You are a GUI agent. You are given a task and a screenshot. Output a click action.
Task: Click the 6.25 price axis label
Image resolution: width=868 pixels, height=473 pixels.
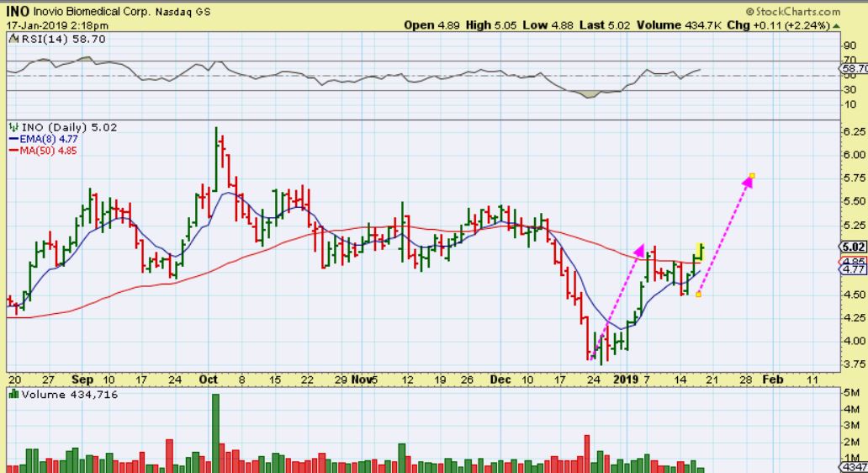tap(855, 131)
